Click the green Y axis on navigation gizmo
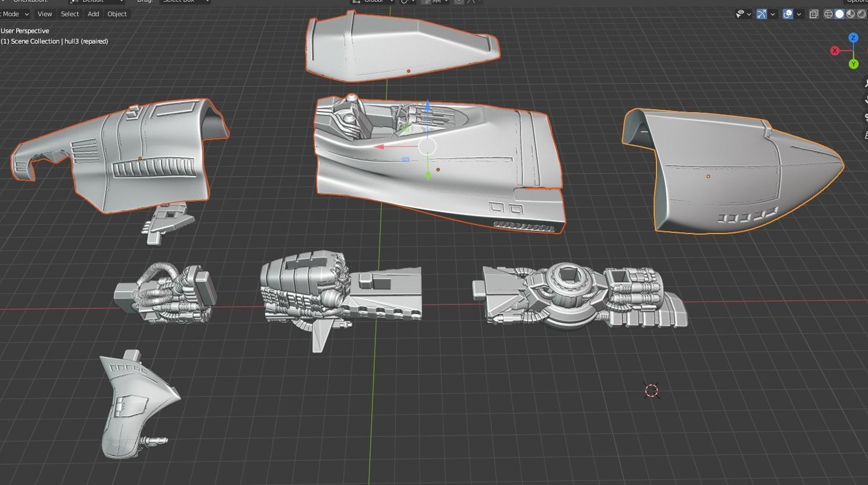This screenshot has height=485, width=868. 853,64
